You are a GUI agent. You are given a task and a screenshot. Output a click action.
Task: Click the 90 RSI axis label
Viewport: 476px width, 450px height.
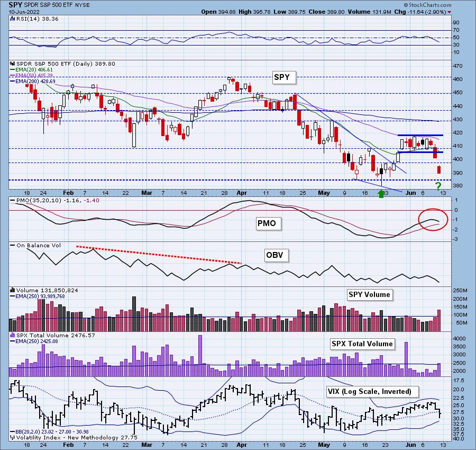tap(456, 23)
